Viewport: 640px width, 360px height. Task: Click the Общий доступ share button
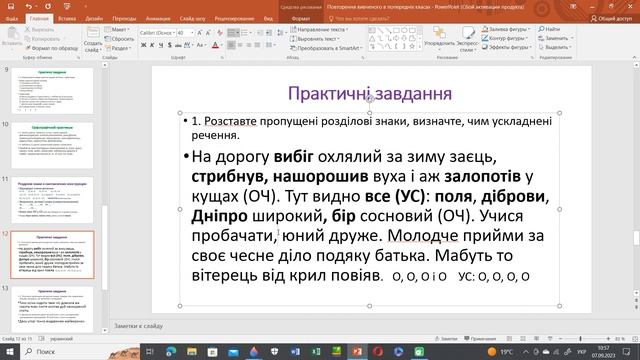tap(612, 18)
